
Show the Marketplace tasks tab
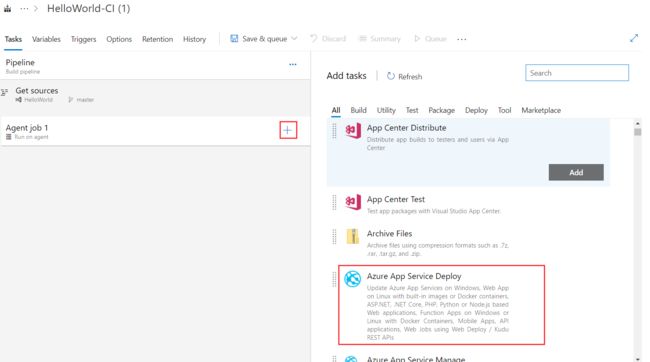541,110
